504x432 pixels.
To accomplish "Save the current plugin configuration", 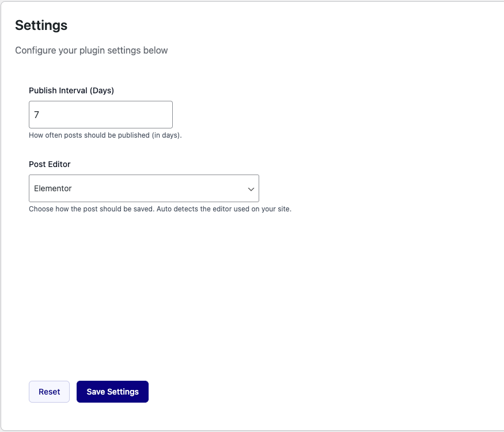I will coord(112,391).
